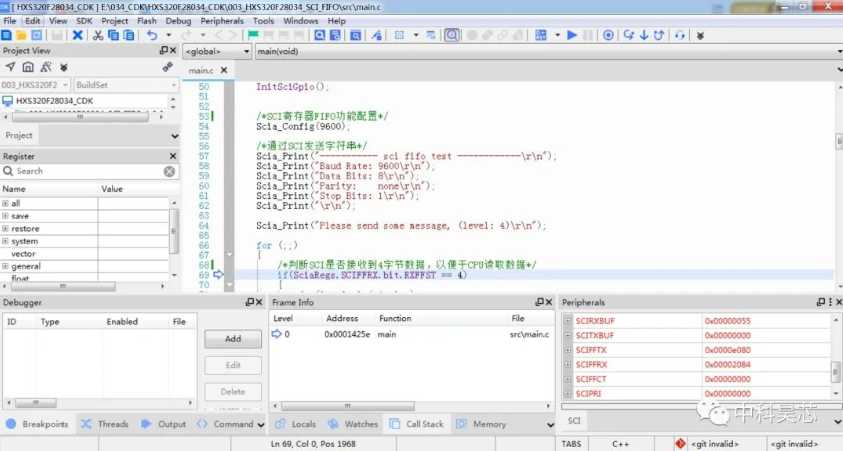Expand the 'all' register group

5,204
